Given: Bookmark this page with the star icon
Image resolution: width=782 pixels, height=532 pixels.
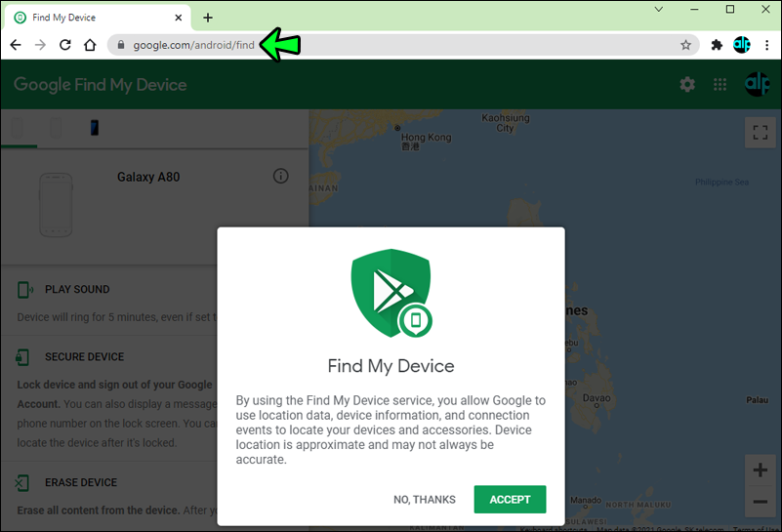Looking at the screenshot, I should pyautogui.click(x=685, y=45).
